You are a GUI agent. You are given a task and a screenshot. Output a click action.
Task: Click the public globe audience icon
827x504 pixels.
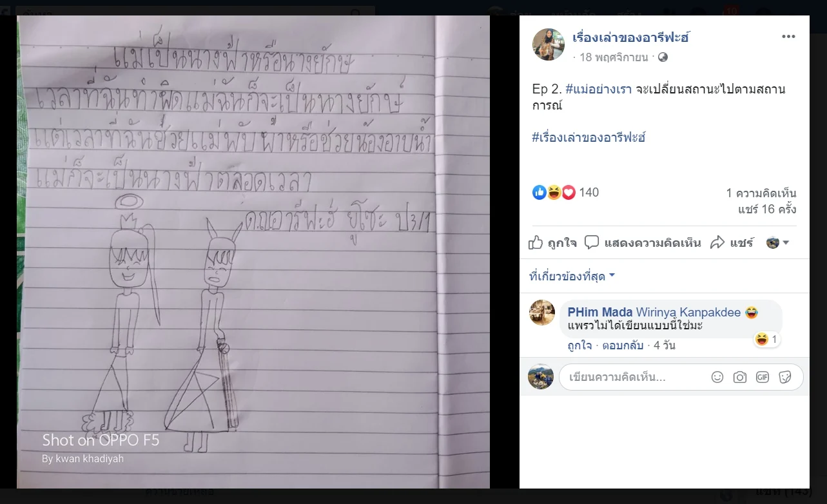(663, 57)
